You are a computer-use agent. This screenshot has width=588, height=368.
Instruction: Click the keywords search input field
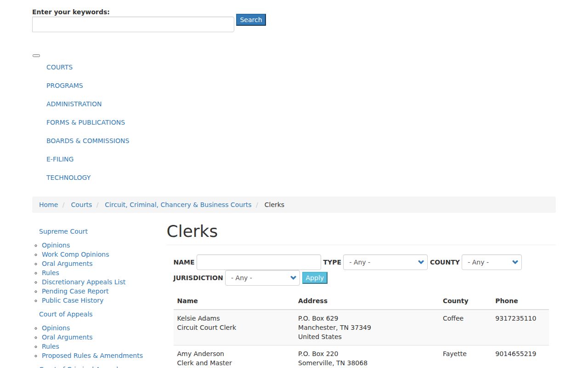133,24
